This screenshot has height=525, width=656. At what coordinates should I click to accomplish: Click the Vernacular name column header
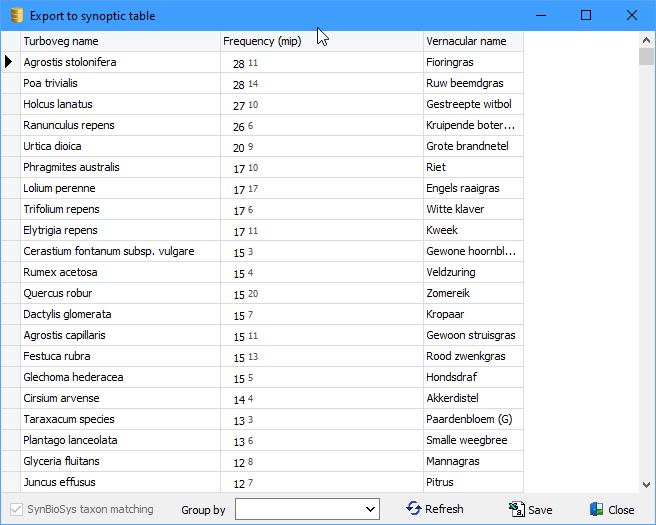click(x=472, y=41)
